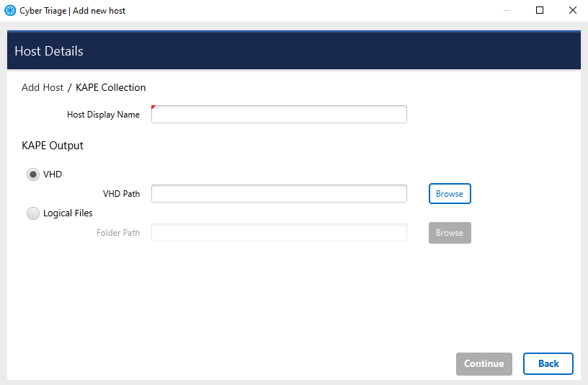Click the Folder Path label

click(118, 233)
